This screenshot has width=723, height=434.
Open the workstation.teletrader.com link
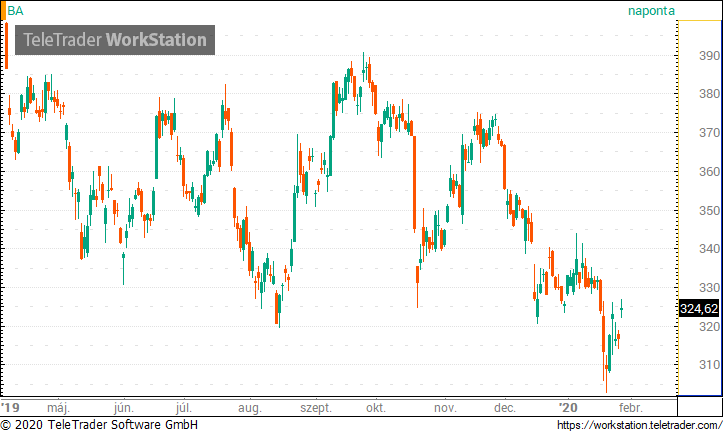pos(639,425)
